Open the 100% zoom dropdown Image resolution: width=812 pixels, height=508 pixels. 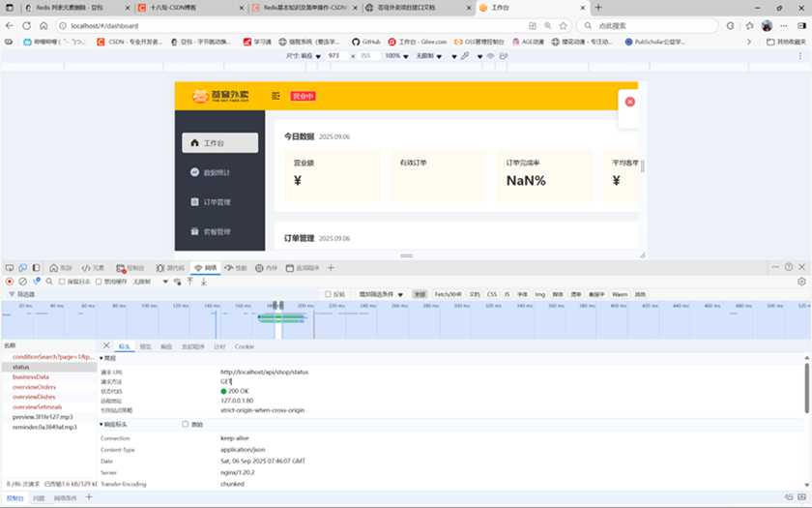396,56
